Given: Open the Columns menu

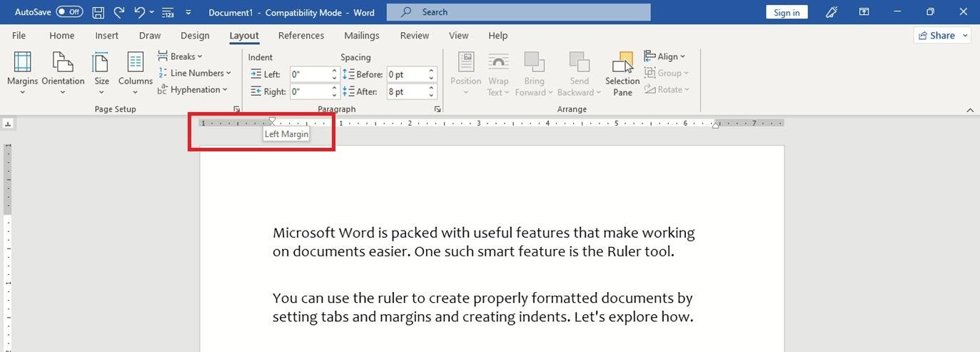Looking at the screenshot, I should [x=136, y=73].
